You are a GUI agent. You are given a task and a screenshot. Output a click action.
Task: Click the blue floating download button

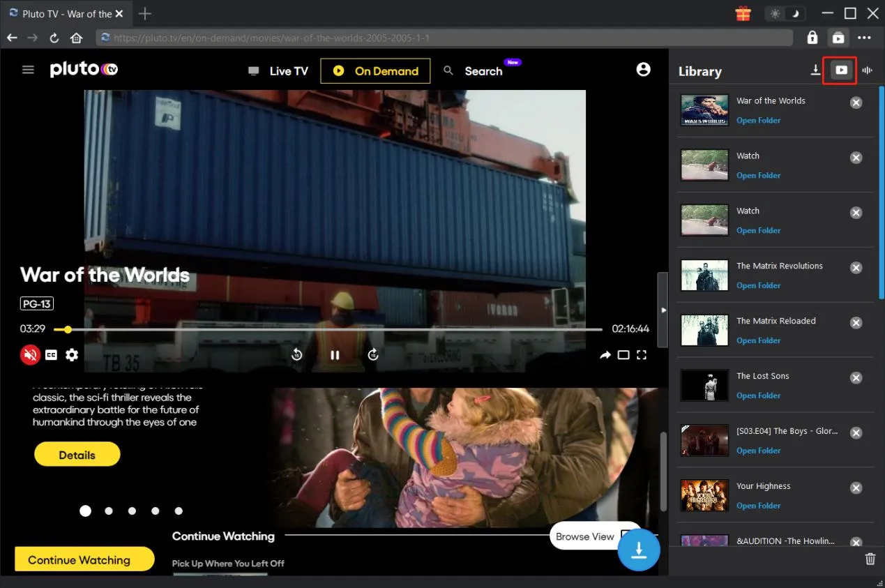638,550
